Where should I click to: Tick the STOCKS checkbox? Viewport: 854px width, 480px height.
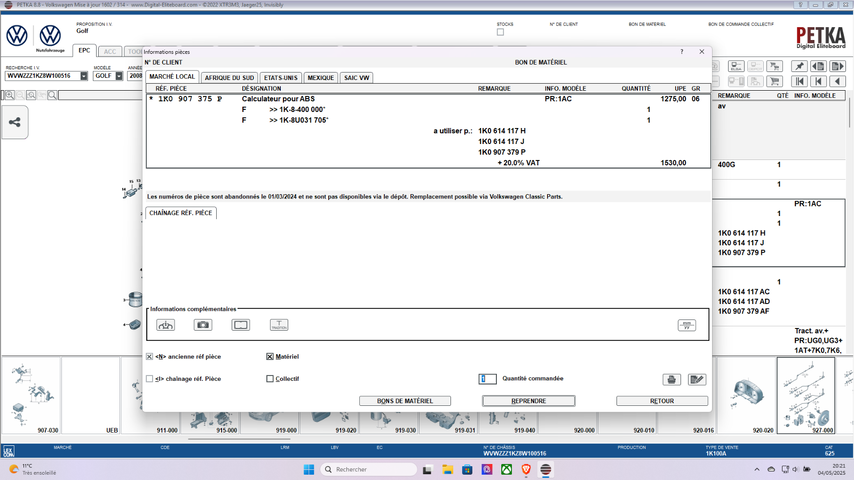click(501, 32)
